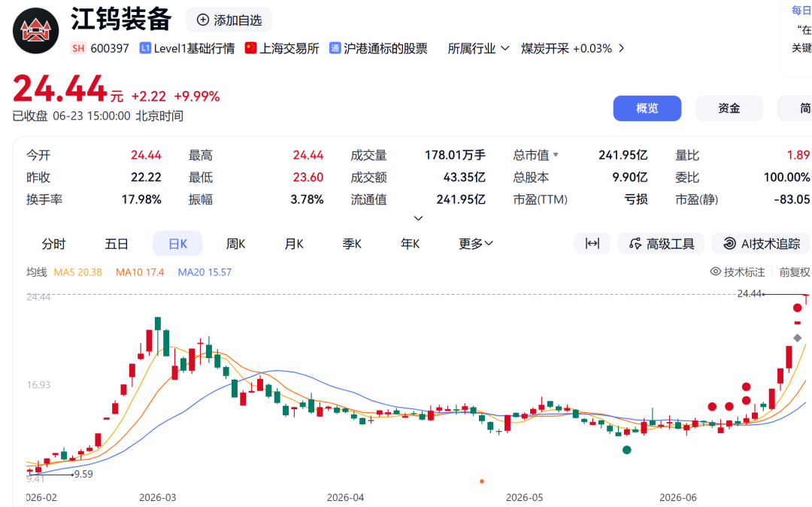Screen dimensions: 812x507
Task: Click the 市盈(静) -83.05 value
Action: (792, 199)
